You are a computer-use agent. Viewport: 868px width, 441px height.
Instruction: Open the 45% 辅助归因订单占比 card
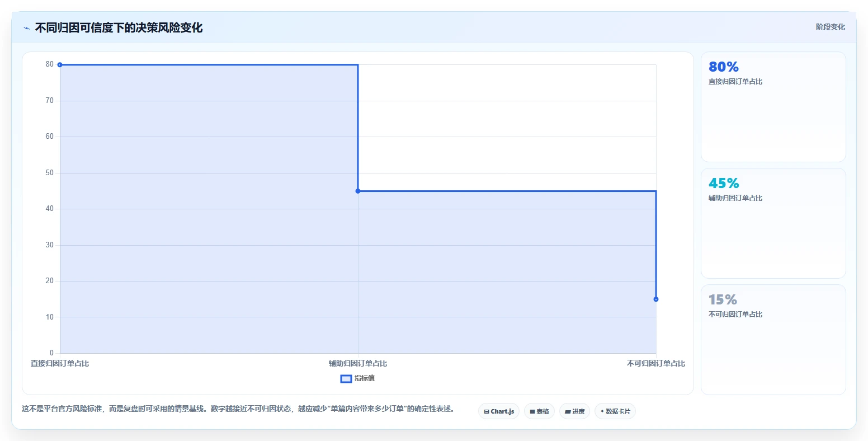pos(773,223)
